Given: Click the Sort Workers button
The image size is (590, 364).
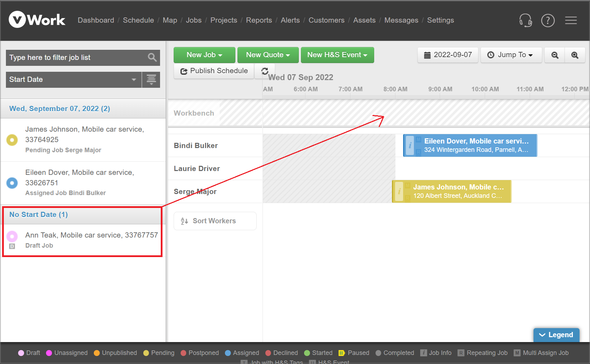Looking at the screenshot, I should click(x=215, y=221).
